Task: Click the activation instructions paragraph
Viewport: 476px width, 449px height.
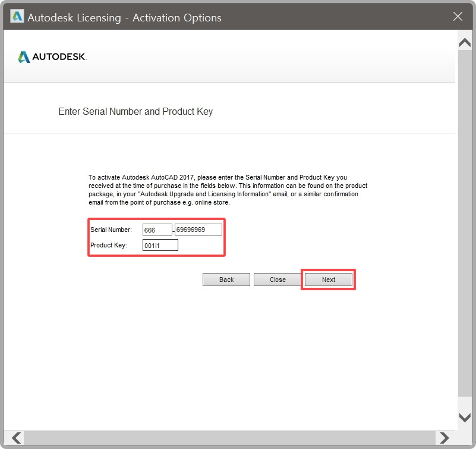Action: coord(228,190)
